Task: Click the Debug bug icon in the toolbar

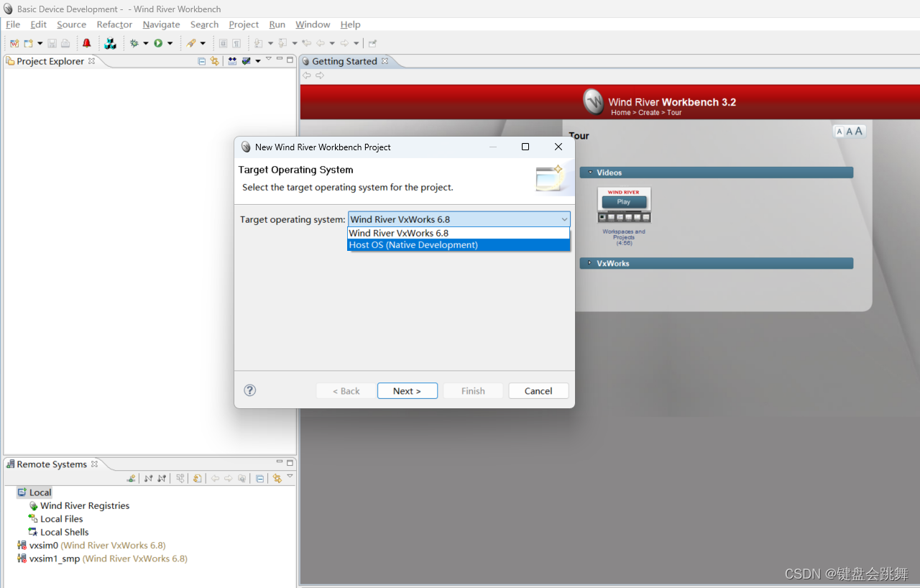Action: [x=134, y=43]
